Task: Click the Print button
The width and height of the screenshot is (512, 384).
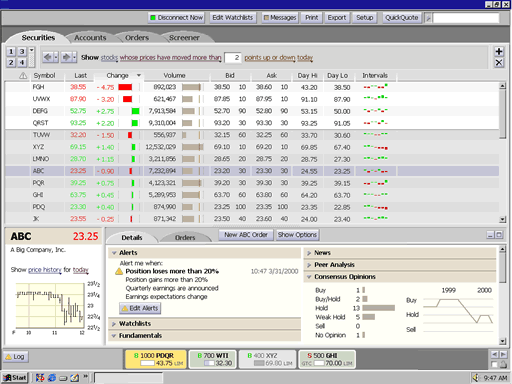Action: click(x=312, y=18)
